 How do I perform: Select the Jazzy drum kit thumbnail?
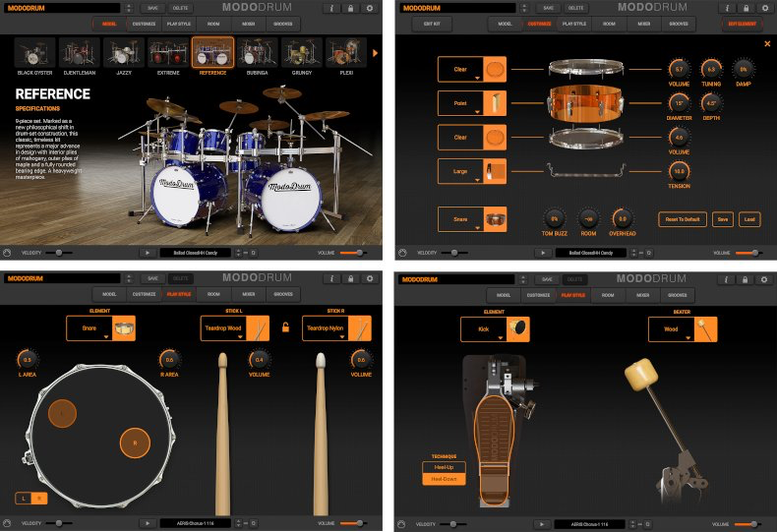(x=124, y=54)
